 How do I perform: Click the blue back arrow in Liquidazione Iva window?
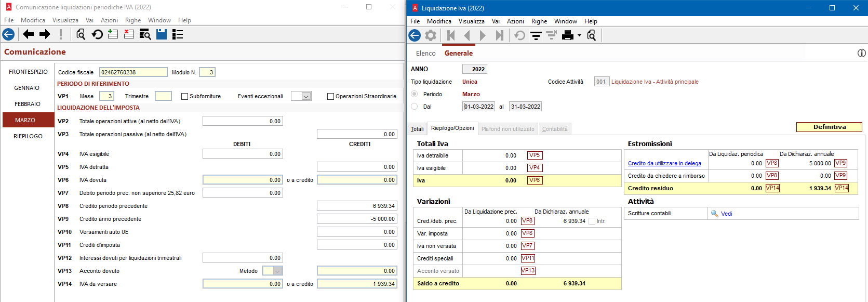click(415, 35)
